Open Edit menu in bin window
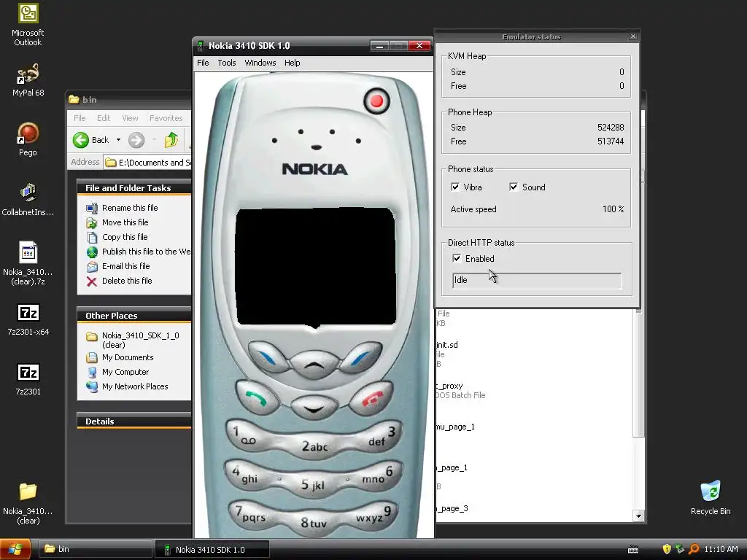The image size is (747, 560). pos(104,117)
